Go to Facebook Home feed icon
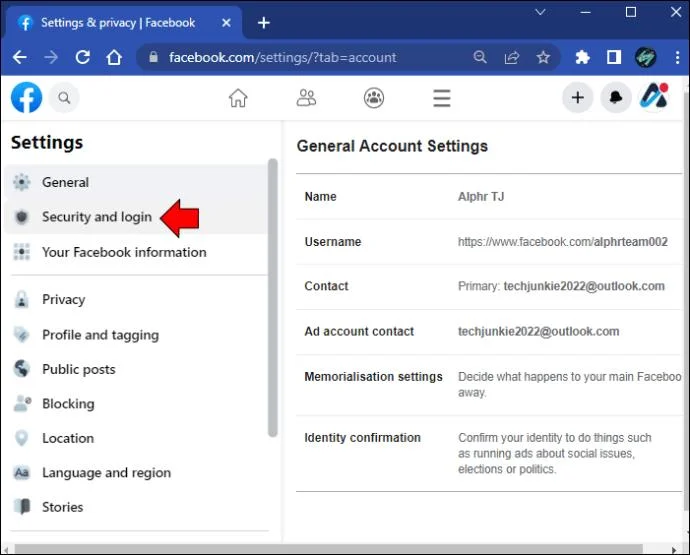The width and height of the screenshot is (690, 555). coord(238,98)
